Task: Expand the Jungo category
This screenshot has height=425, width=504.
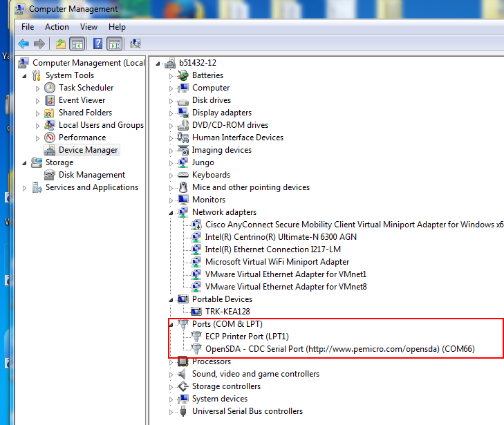Action: tap(171, 163)
